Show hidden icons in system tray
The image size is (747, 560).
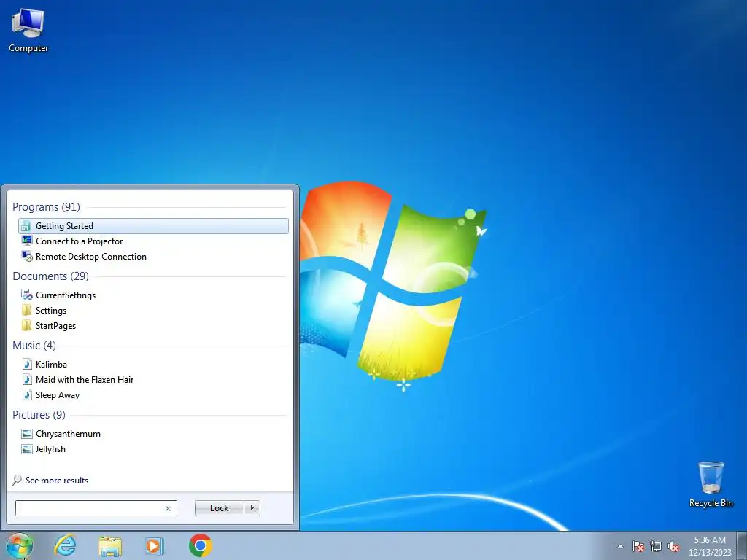(620, 546)
